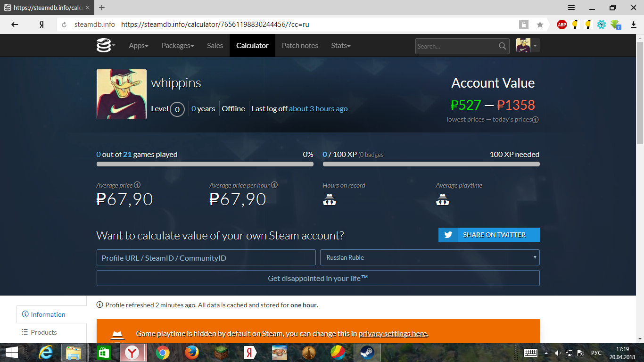644x362 pixels.
Task: Open File Explorer from the taskbar
Action: click(x=74, y=352)
